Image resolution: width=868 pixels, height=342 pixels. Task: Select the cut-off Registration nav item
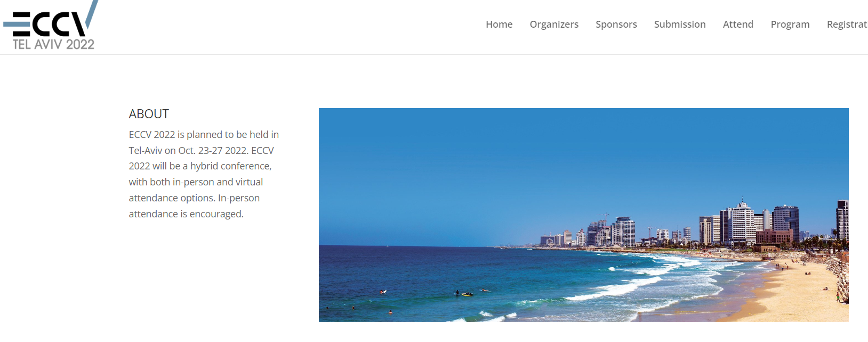[x=847, y=25]
